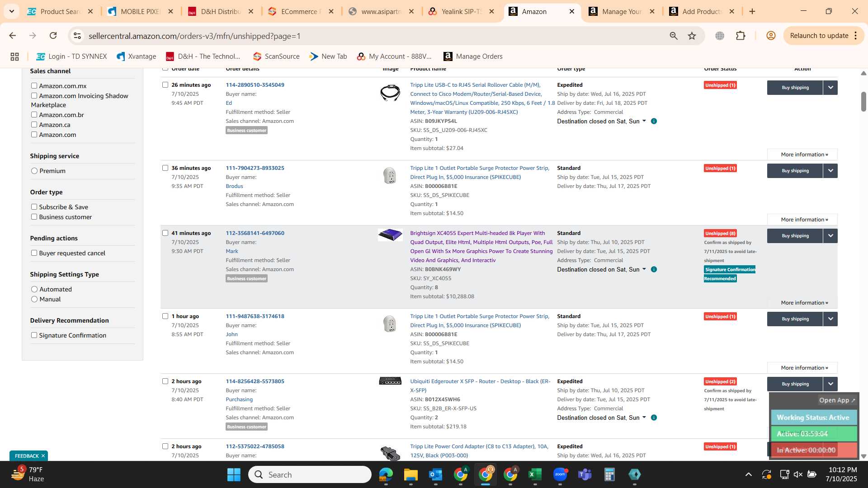Select the Premium shipping service radio
Image resolution: width=868 pixels, height=488 pixels.
coord(34,171)
